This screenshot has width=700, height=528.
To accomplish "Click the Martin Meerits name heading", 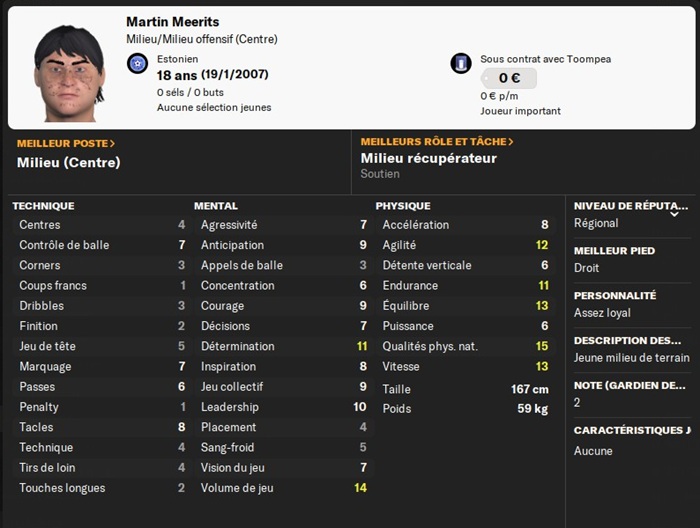I will point(172,22).
